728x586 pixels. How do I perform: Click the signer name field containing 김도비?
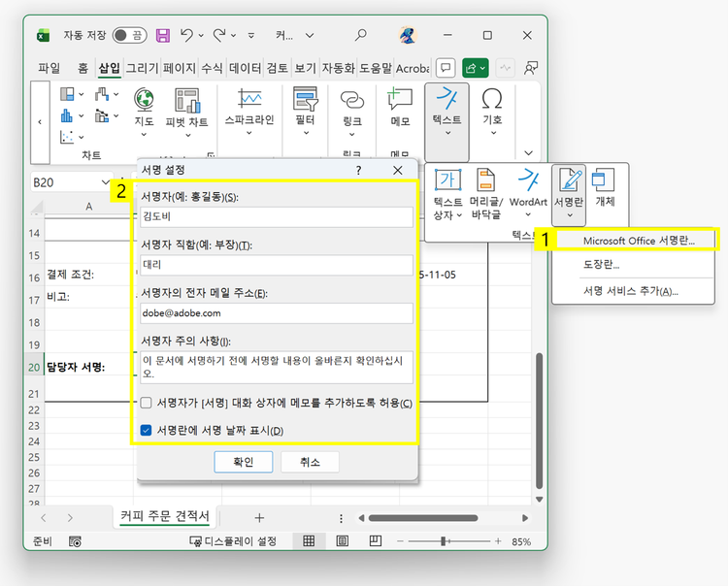click(x=277, y=216)
